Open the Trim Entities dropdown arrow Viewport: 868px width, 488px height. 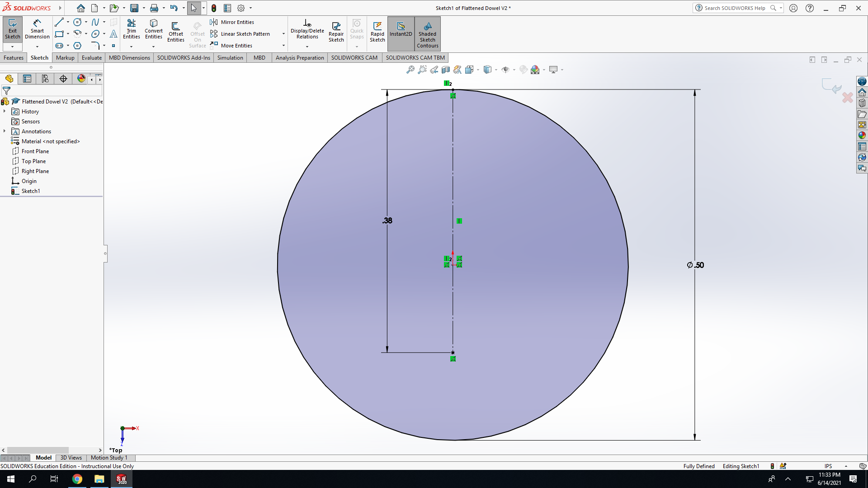(x=132, y=47)
